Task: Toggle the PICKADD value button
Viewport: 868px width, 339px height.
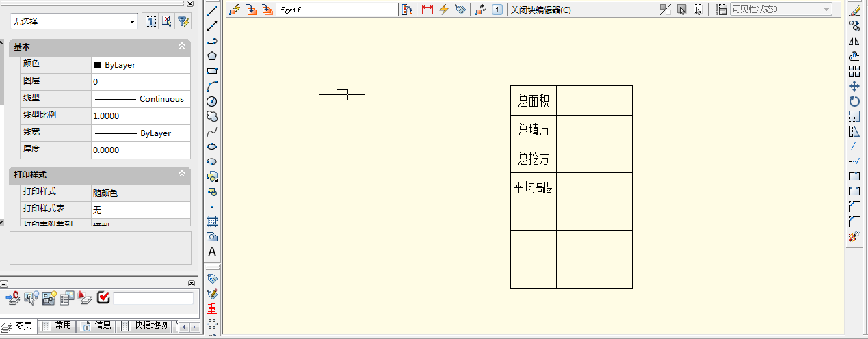Action: 150,22
